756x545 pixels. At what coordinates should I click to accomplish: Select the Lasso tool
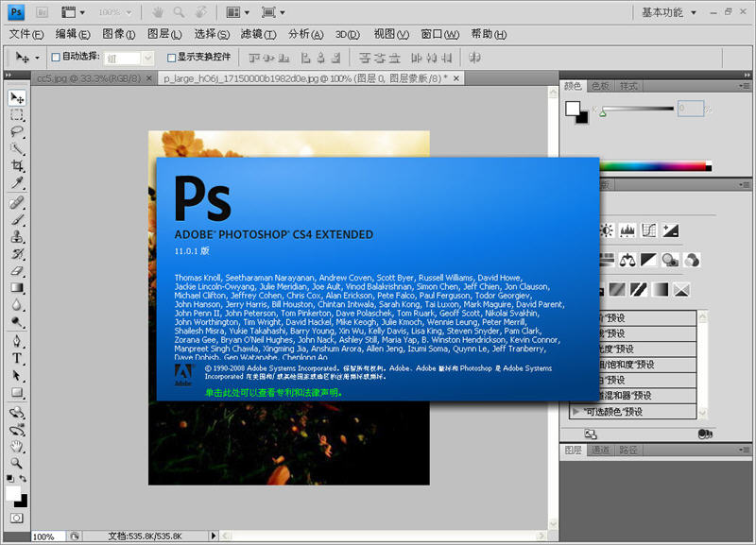point(17,132)
